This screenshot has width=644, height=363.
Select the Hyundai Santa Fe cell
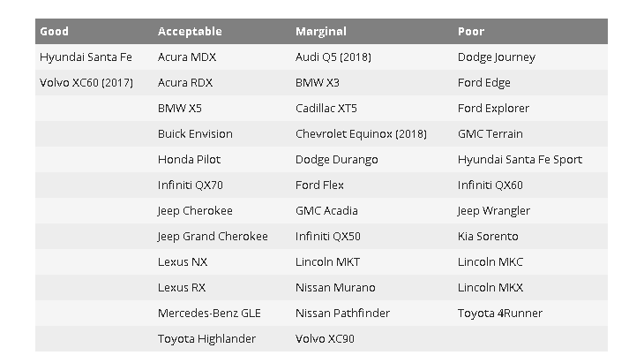click(86, 57)
